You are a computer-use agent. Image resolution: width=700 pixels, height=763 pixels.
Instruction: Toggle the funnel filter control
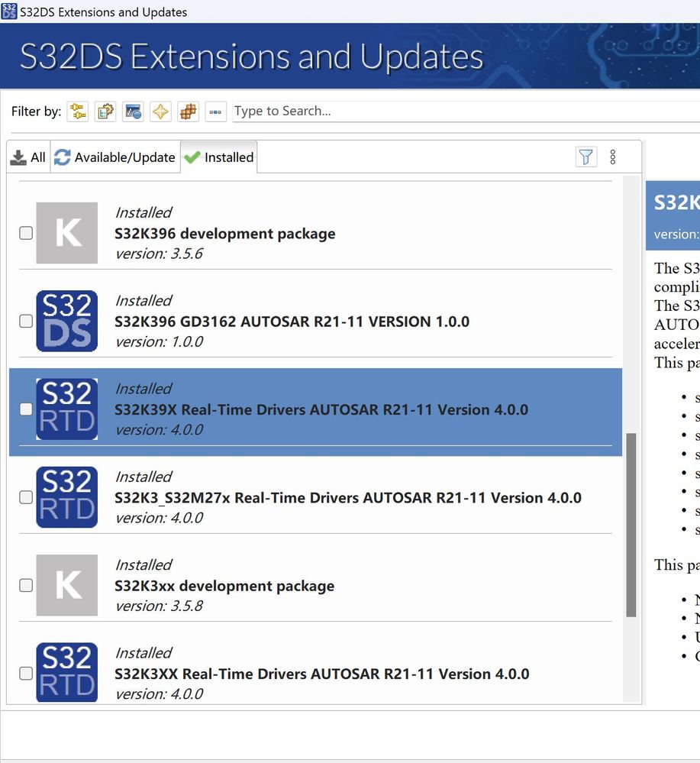pos(586,156)
